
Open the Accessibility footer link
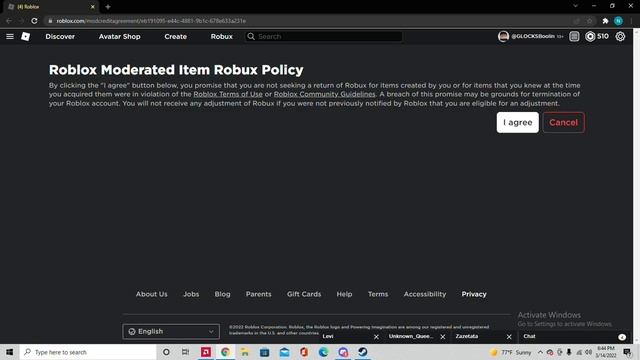coord(425,294)
